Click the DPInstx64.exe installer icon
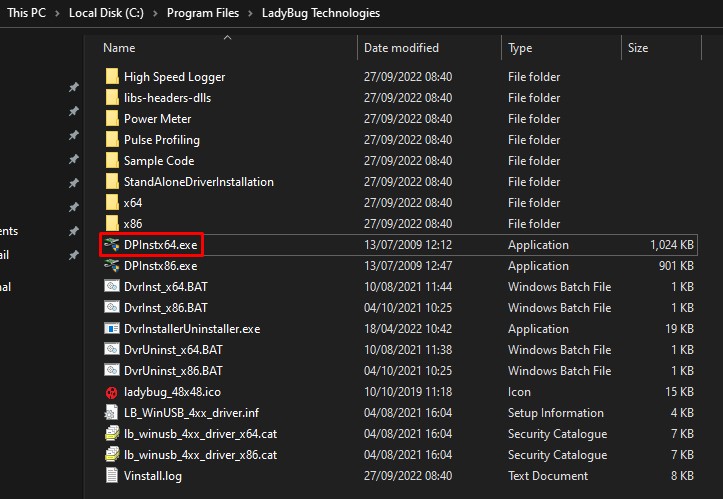723x499 pixels. (x=112, y=244)
